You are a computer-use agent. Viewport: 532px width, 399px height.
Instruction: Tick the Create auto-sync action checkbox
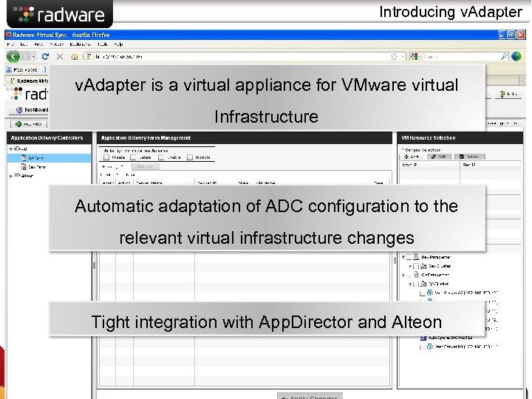click(106, 157)
